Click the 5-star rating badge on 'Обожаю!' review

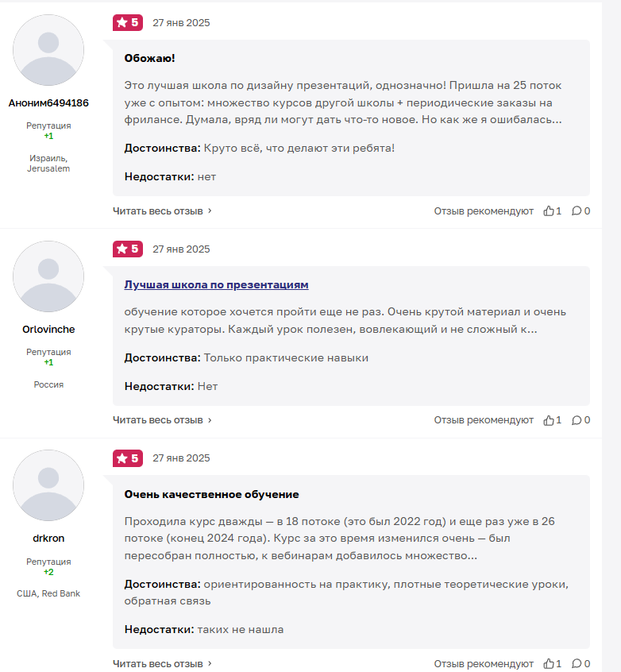[127, 23]
